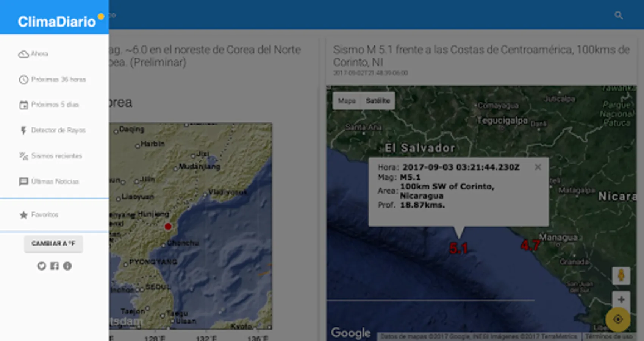Click the headline "Sismo M 5.1 frente a las Costas"
Screen dimensions: 644x341
tap(481, 56)
